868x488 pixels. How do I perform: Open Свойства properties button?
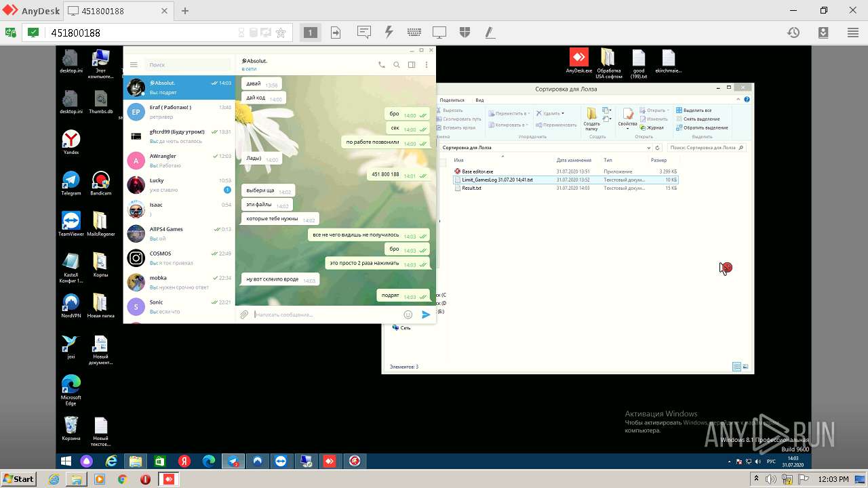(627, 117)
